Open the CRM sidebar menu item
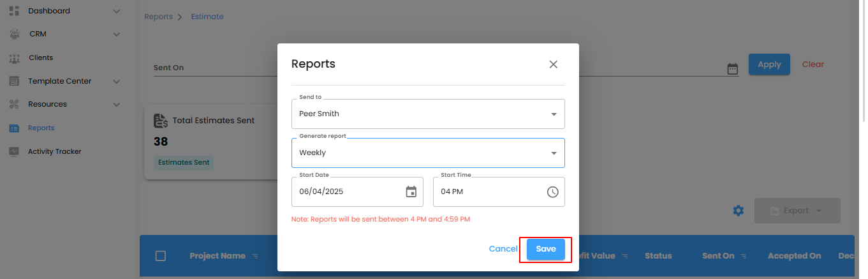The width and height of the screenshot is (868, 279). click(x=38, y=34)
